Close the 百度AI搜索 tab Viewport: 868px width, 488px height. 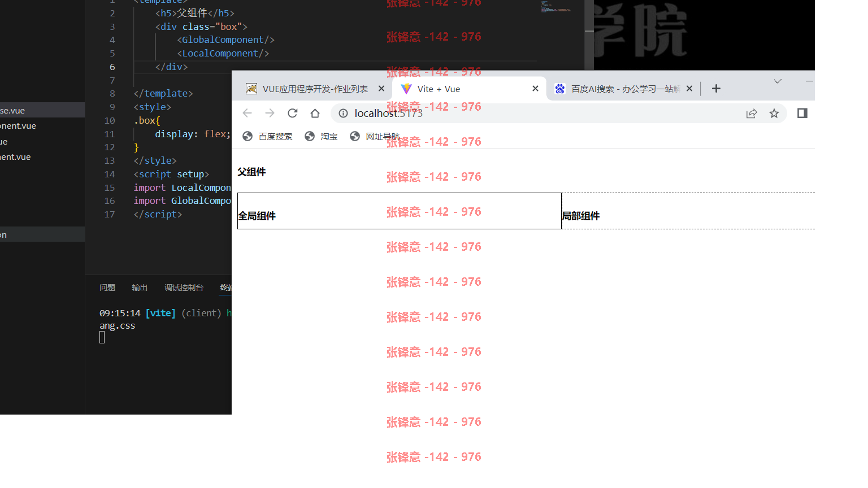[x=689, y=89]
